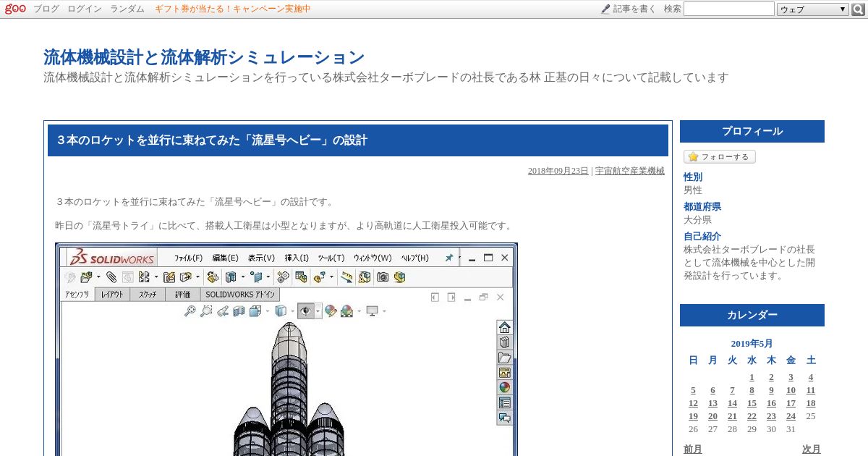This screenshot has height=456, width=868.
Task: Open calendar date 12
Action: tap(693, 403)
